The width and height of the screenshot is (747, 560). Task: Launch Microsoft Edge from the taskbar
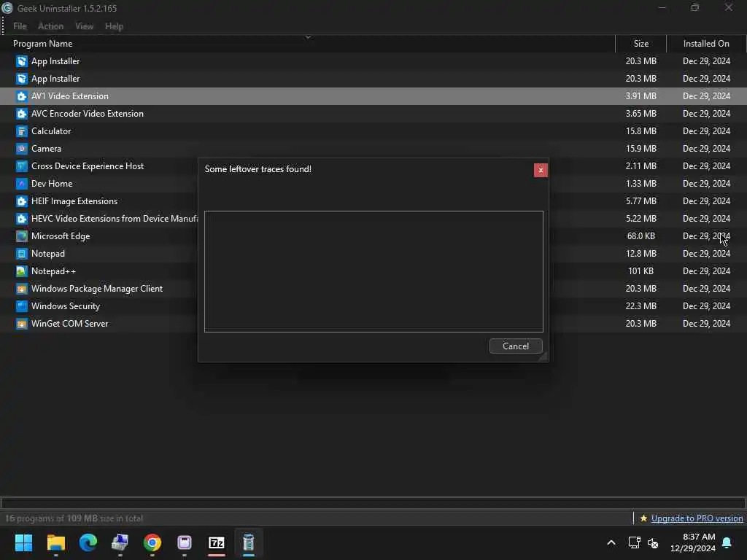click(88, 542)
